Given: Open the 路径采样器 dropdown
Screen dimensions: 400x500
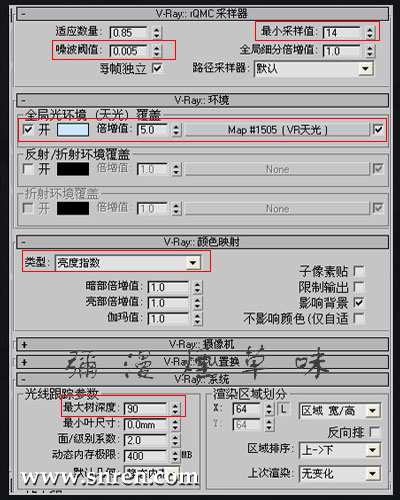Looking at the screenshot, I should pyautogui.click(x=313, y=69).
